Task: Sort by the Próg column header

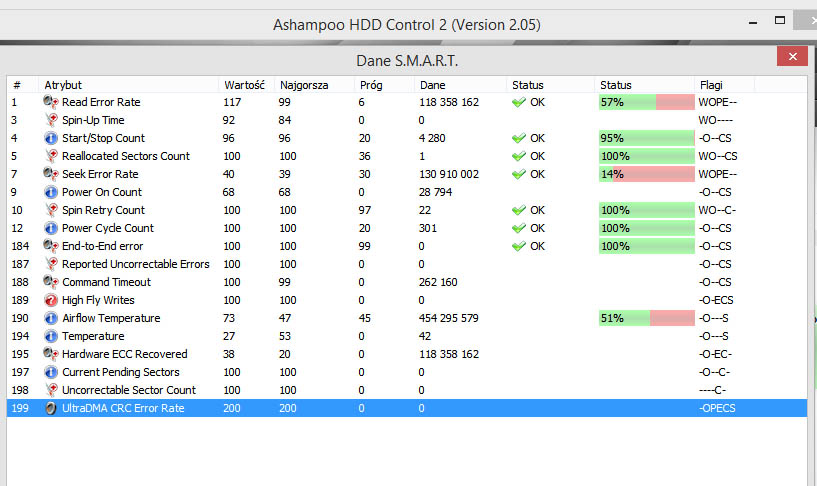Action: point(385,85)
